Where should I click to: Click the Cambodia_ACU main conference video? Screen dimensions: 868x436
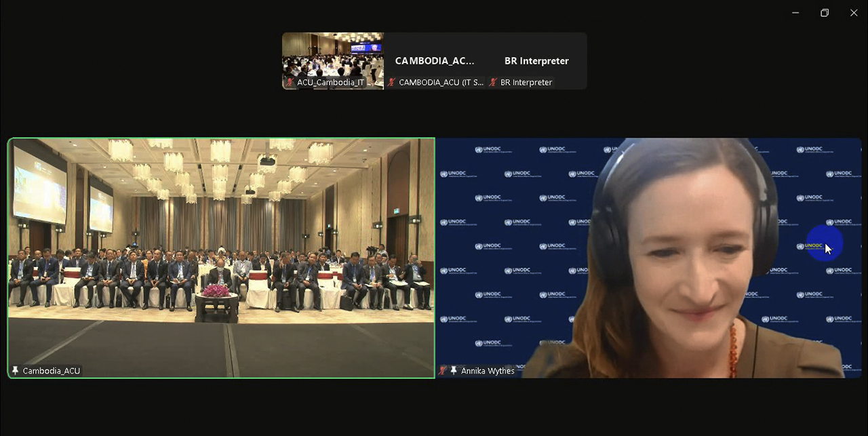click(x=221, y=258)
